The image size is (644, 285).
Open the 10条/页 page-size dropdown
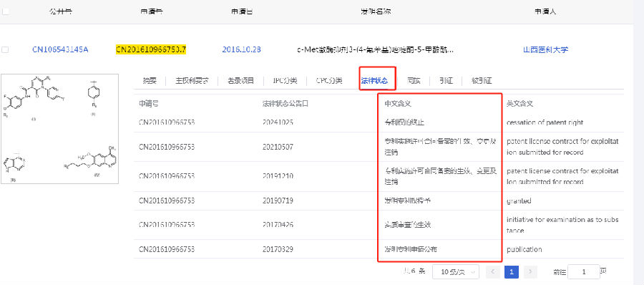point(456,272)
